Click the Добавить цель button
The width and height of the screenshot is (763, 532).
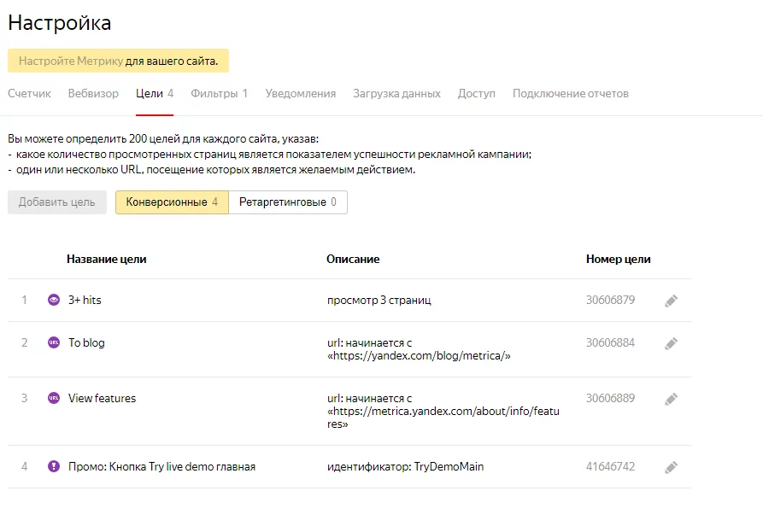pyautogui.click(x=57, y=202)
